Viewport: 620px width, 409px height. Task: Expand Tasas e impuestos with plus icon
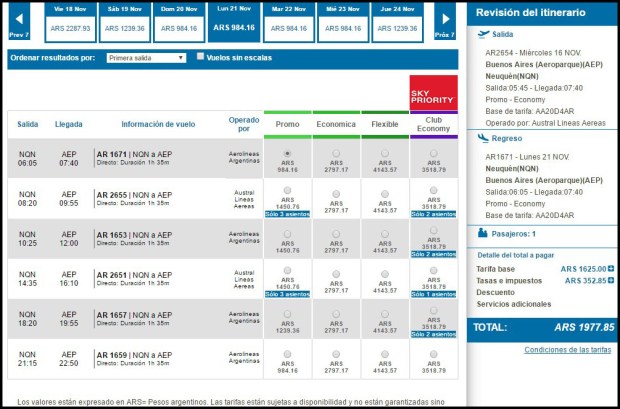[x=611, y=281]
